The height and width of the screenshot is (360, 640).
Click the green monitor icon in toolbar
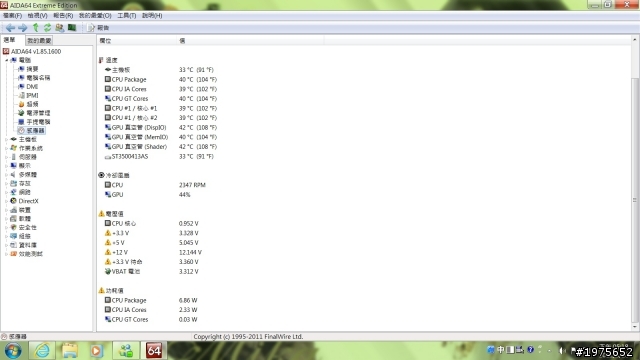(x=72, y=28)
